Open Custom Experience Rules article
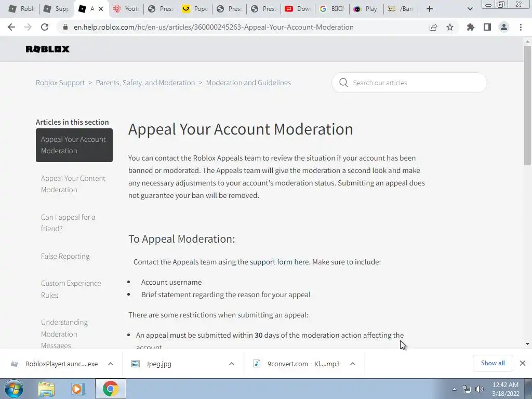 pos(71,289)
